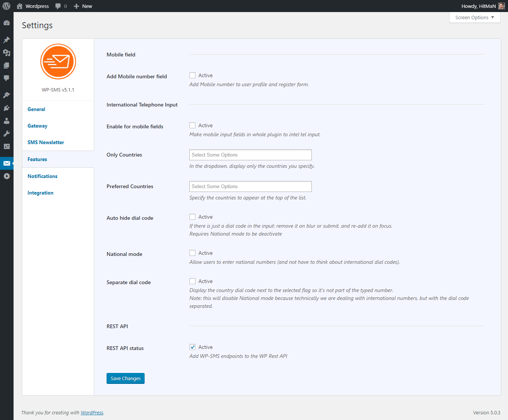Image resolution: width=508 pixels, height=420 pixels.
Task: Open the Plugins plug icon
Action: pyautogui.click(x=6, y=108)
